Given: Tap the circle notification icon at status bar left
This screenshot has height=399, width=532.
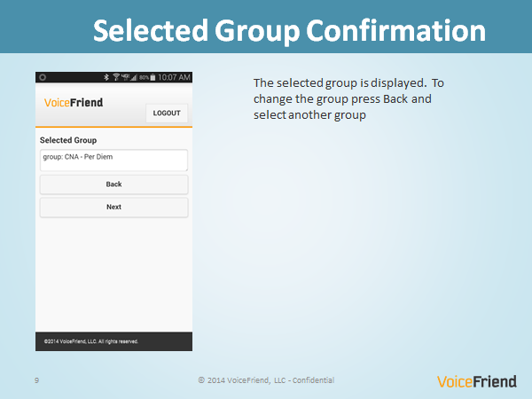Looking at the screenshot, I should [43, 77].
